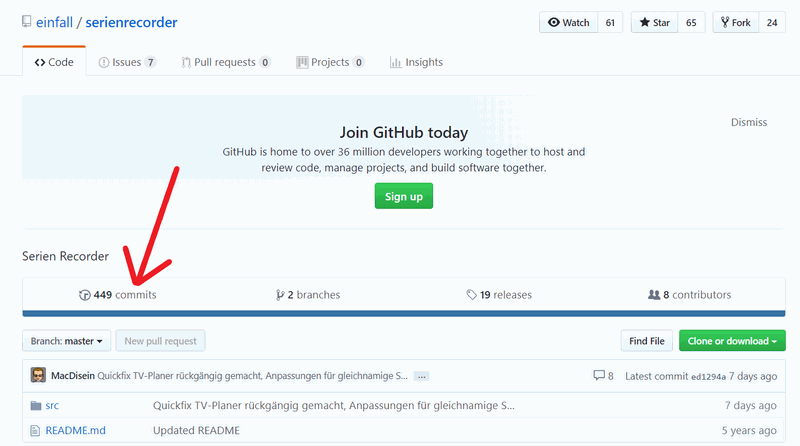
Task: Expand the commit message ellipsis button
Action: click(x=421, y=376)
